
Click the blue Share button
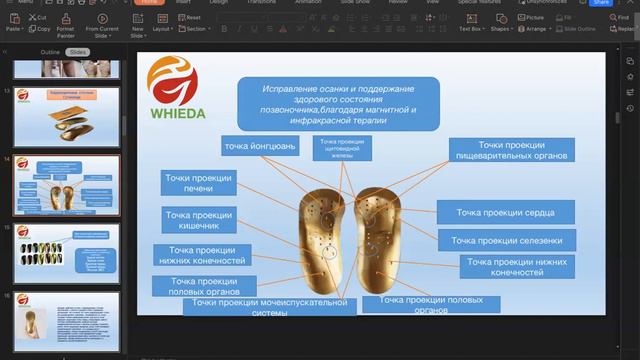[x=601, y=2]
